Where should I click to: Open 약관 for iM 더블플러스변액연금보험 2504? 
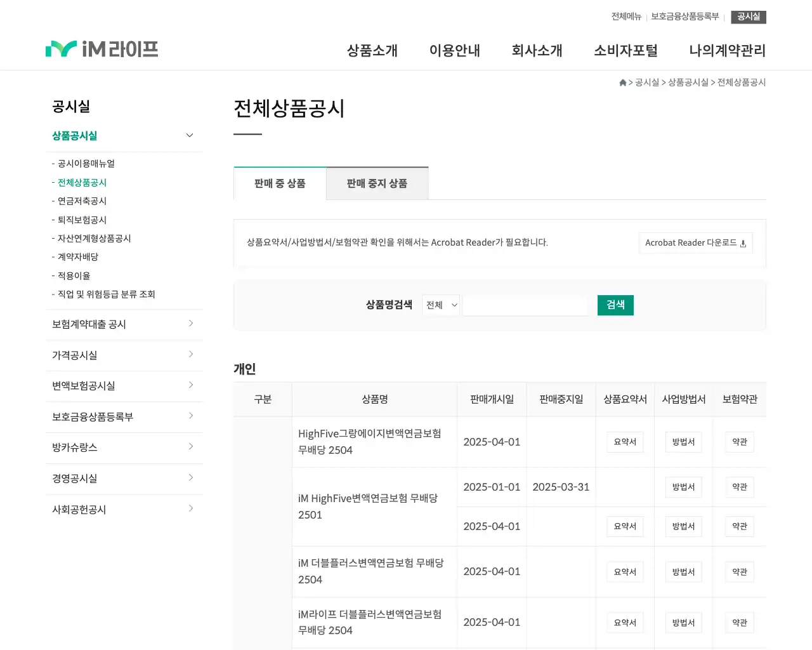pos(740,572)
